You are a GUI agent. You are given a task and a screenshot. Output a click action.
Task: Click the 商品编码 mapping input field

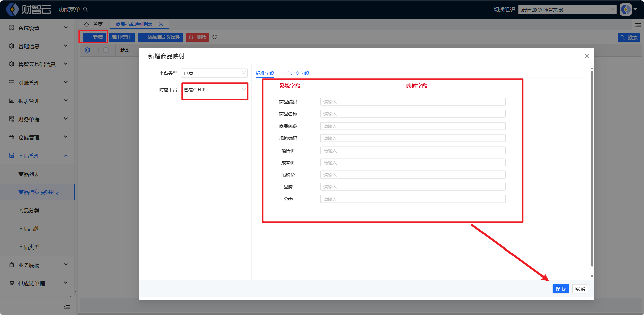(413, 102)
